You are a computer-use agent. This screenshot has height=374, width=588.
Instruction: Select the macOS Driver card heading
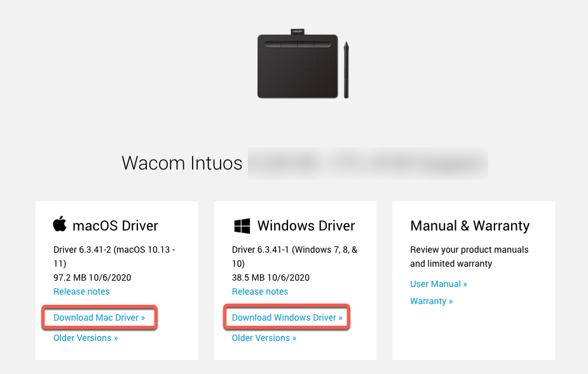pyautogui.click(x=114, y=225)
